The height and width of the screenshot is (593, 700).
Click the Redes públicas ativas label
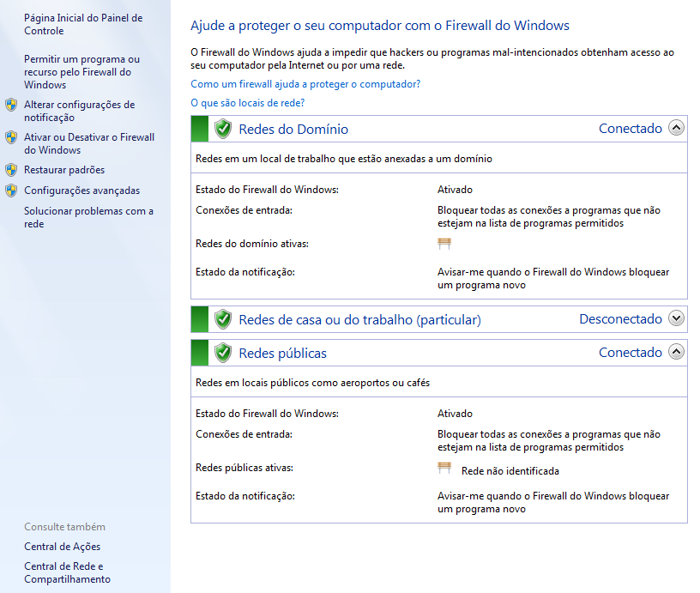pos(244,468)
